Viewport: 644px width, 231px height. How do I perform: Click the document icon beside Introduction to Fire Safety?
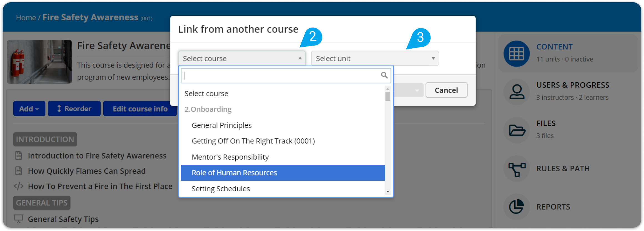tap(19, 156)
